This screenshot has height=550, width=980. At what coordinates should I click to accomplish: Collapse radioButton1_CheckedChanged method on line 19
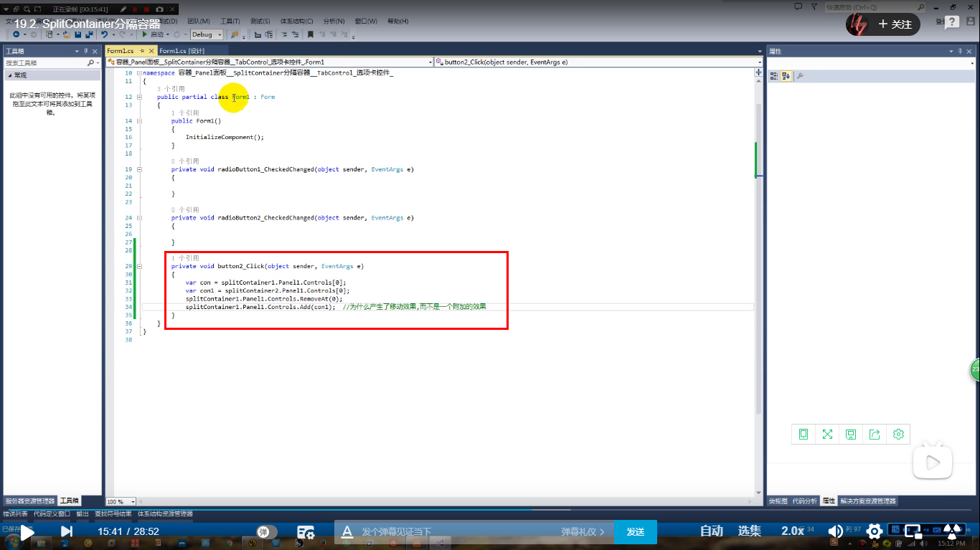coord(139,170)
